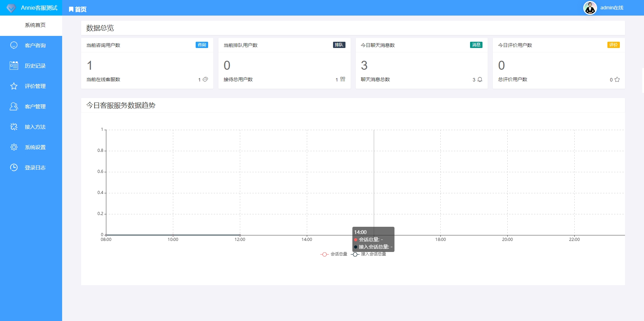Click the 客户管理 person icon
The height and width of the screenshot is (321, 644).
(14, 106)
